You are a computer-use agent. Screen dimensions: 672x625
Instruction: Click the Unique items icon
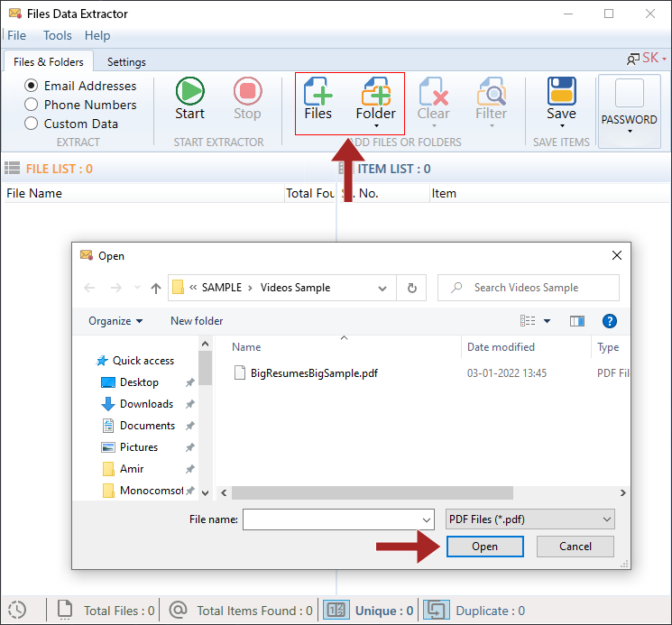tap(336, 610)
